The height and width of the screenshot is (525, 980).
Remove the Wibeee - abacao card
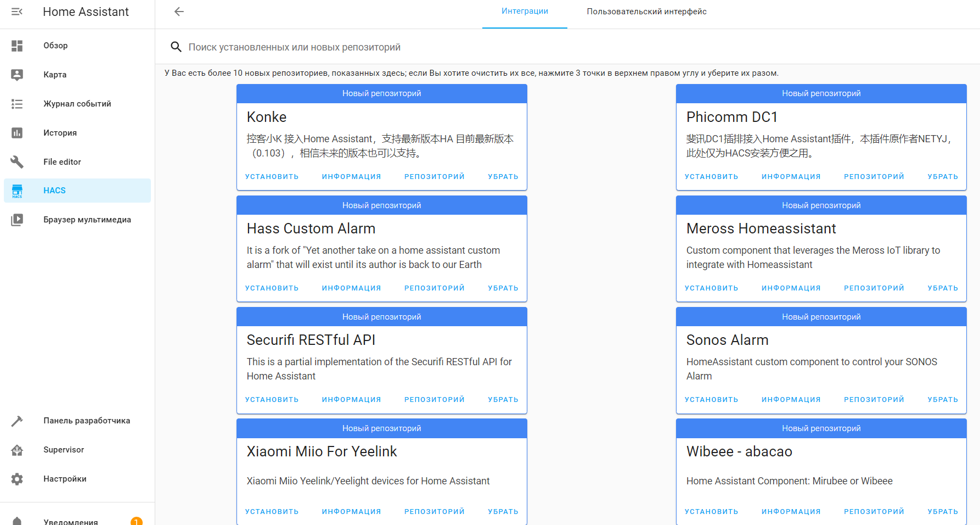tap(943, 512)
